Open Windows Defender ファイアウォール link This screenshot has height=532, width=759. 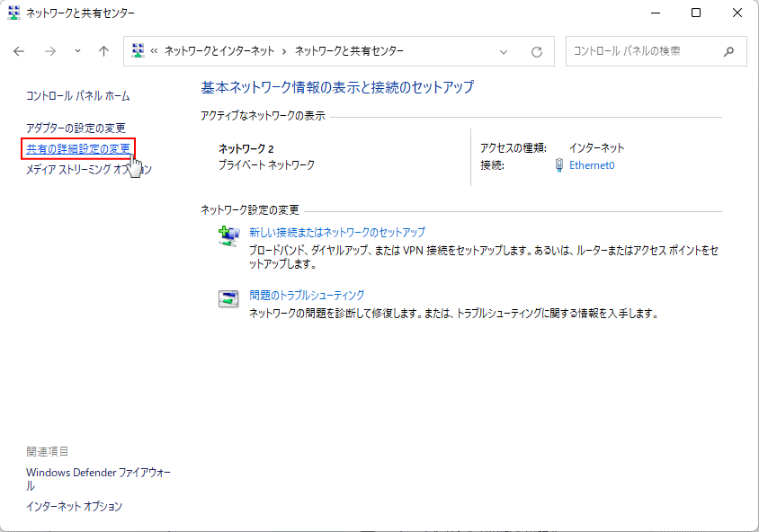pos(98,479)
